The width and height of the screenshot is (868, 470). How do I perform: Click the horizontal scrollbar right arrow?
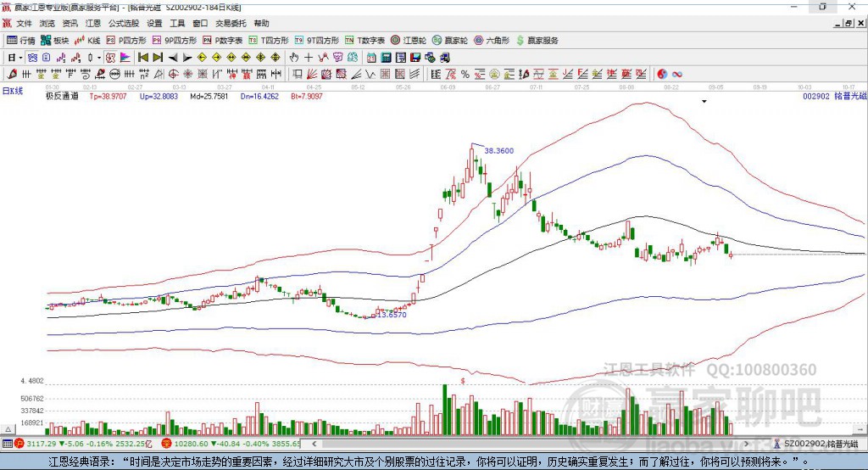[746, 444]
